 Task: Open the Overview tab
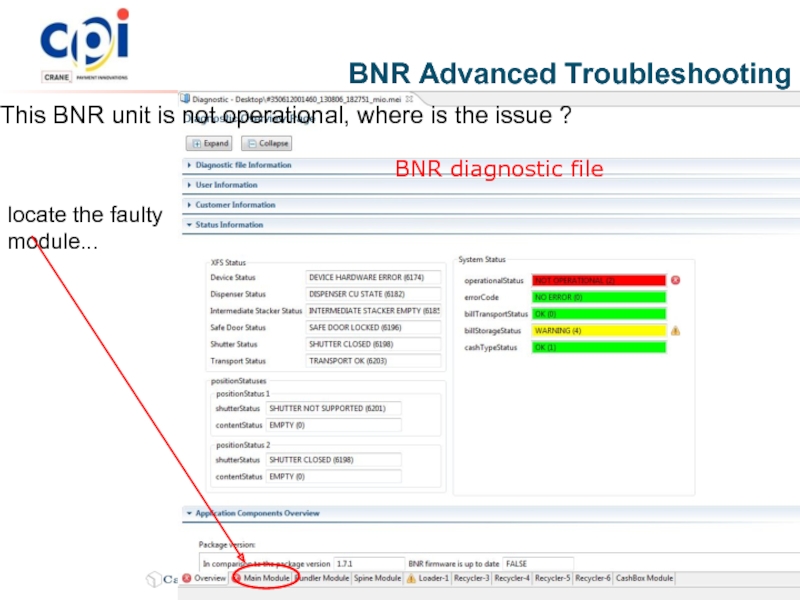tap(204, 578)
